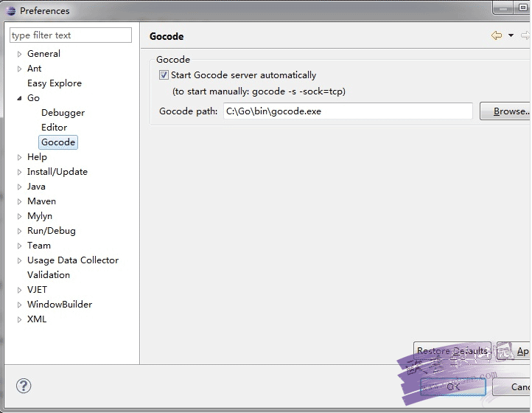The width and height of the screenshot is (532, 413).
Task: Click the OK button
Action: click(x=453, y=387)
